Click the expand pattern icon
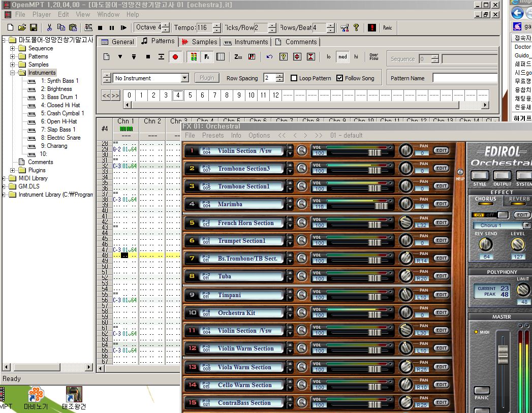Screen dimensions: 532x413 coord(297,56)
